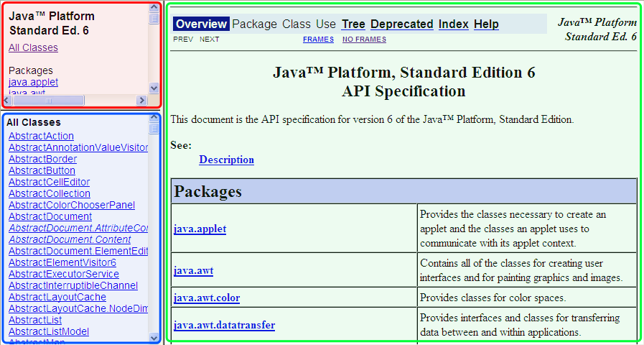Screen dimensions: 644x345
Task: Switch to NO FRAMES view
Action: pyautogui.click(x=364, y=40)
